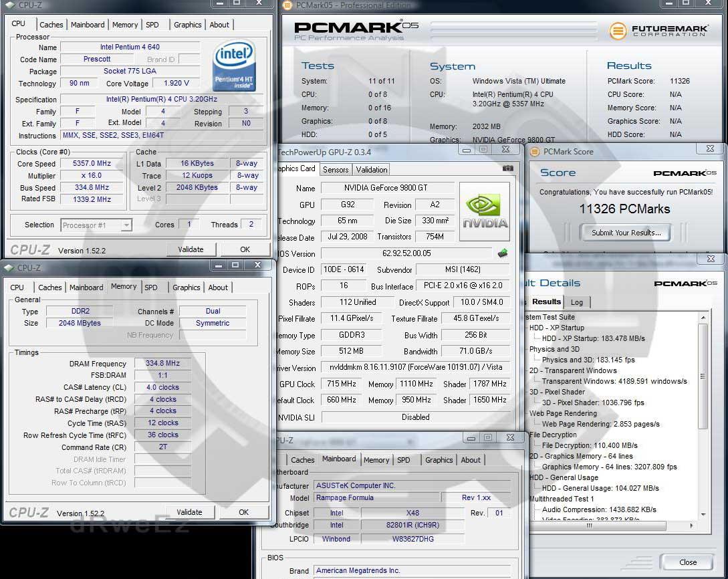Close the PCMark Score window
728x579 pixels.
(710, 148)
